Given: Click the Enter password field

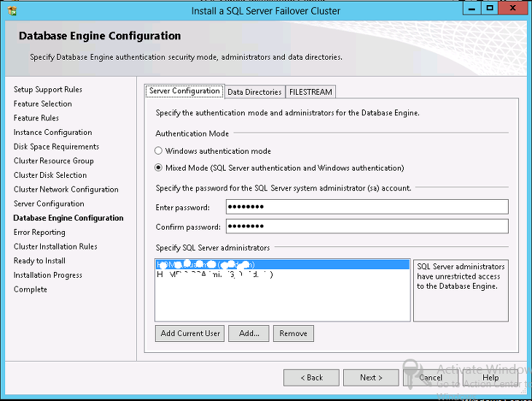Looking at the screenshot, I should [x=367, y=207].
